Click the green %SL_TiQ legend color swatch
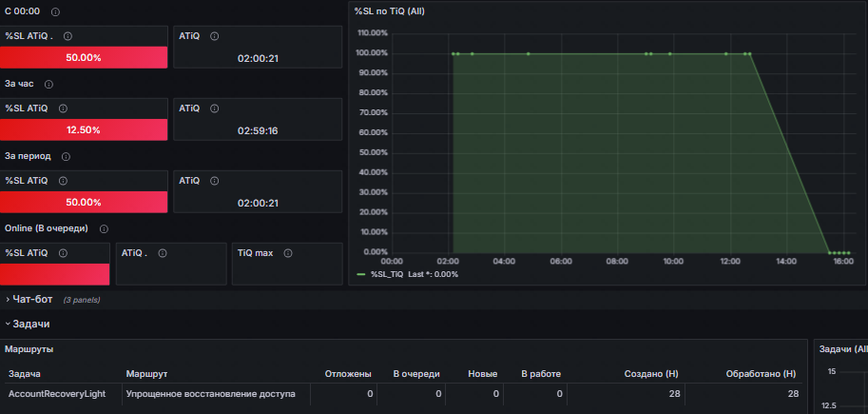This screenshot has width=868, height=414. point(361,274)
